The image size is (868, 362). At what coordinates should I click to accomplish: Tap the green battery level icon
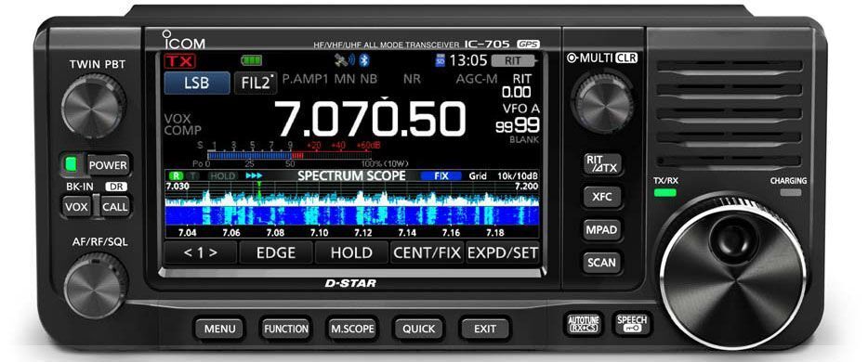click(x=251, y=60)
